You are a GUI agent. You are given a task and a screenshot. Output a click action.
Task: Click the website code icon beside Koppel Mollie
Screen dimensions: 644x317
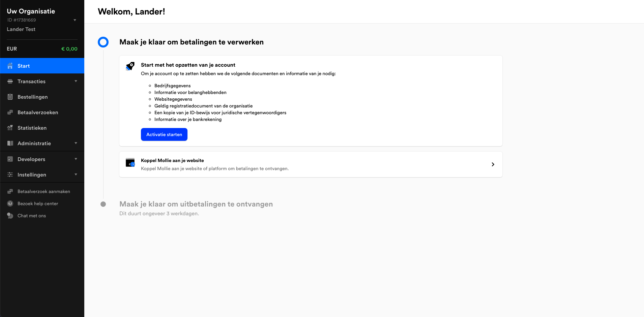(130, 162)
